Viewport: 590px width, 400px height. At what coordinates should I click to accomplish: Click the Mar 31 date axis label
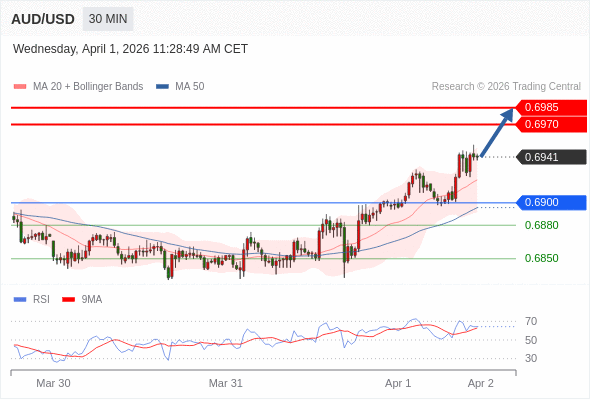226,383
